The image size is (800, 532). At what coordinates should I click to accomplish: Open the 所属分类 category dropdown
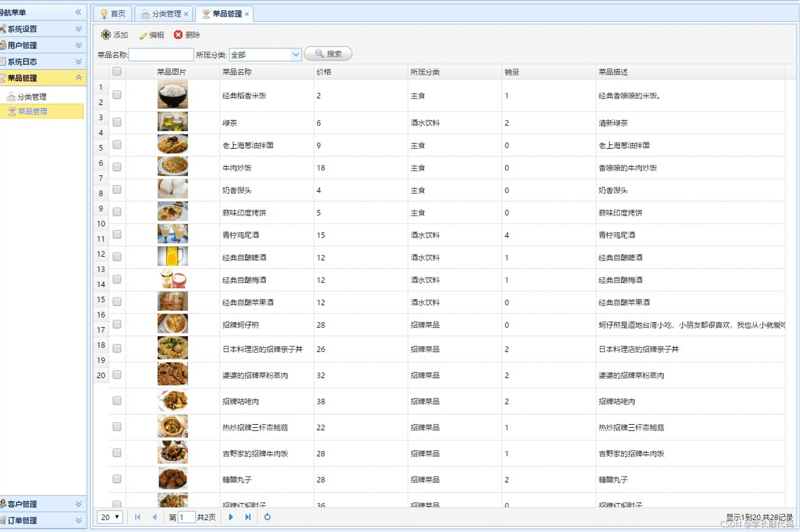295,55
